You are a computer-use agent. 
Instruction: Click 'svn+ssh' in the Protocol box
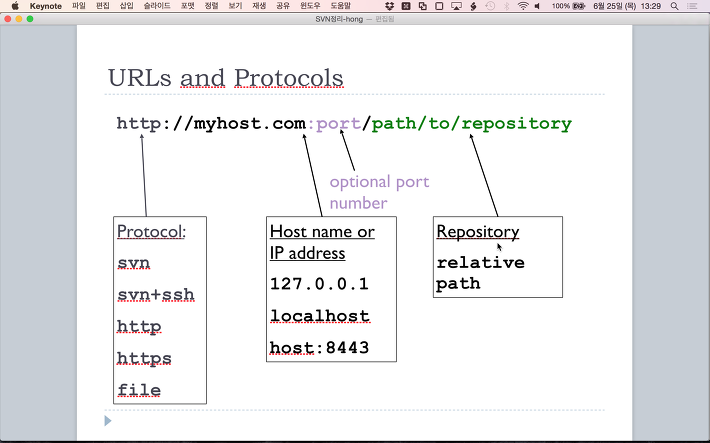(x=156, y=294)
